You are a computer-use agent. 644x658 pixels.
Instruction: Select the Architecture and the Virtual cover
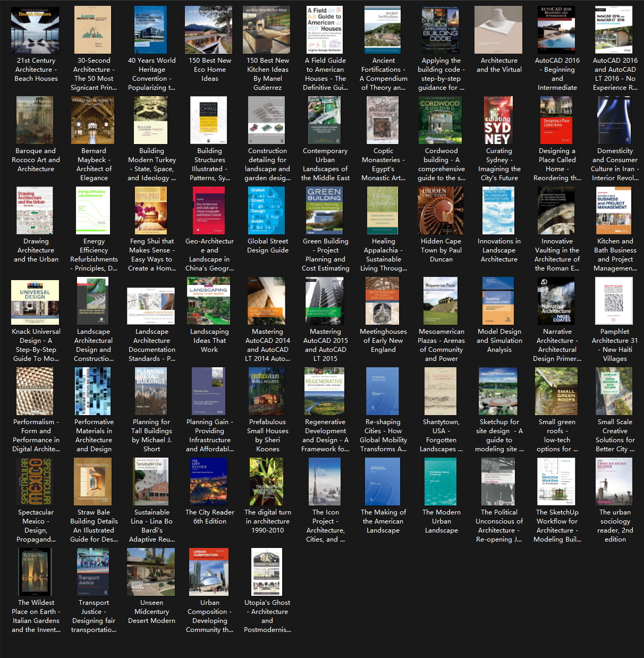click(x=498, y=30)
